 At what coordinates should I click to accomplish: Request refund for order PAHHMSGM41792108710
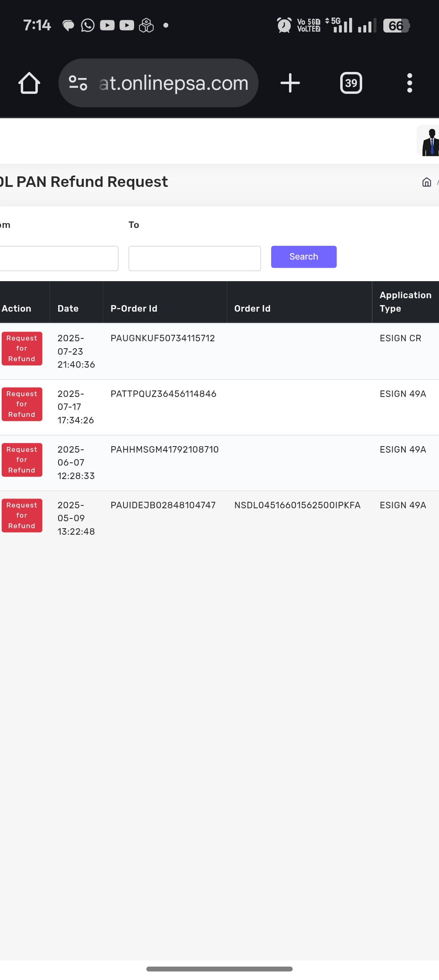pos(22,460)
